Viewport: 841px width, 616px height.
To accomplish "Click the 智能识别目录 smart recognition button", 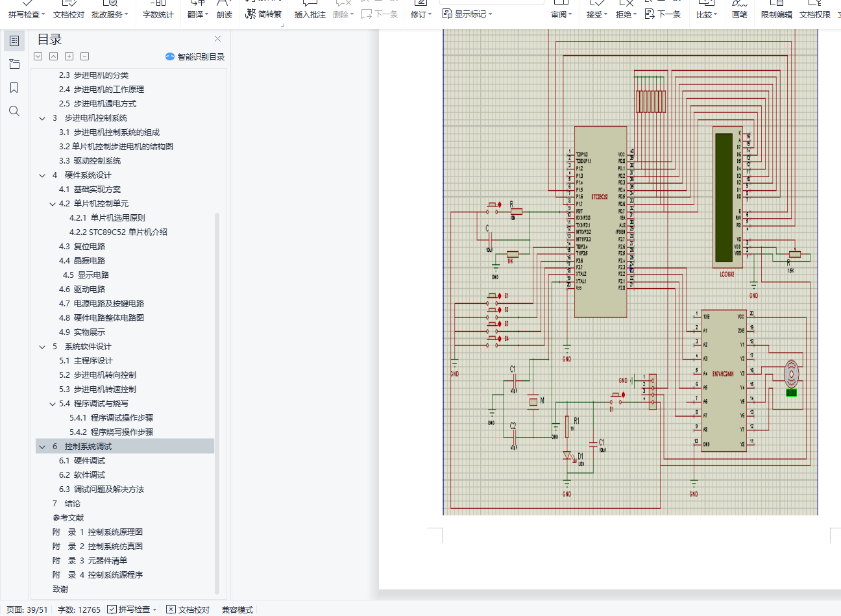I will [x=195, y=56].
